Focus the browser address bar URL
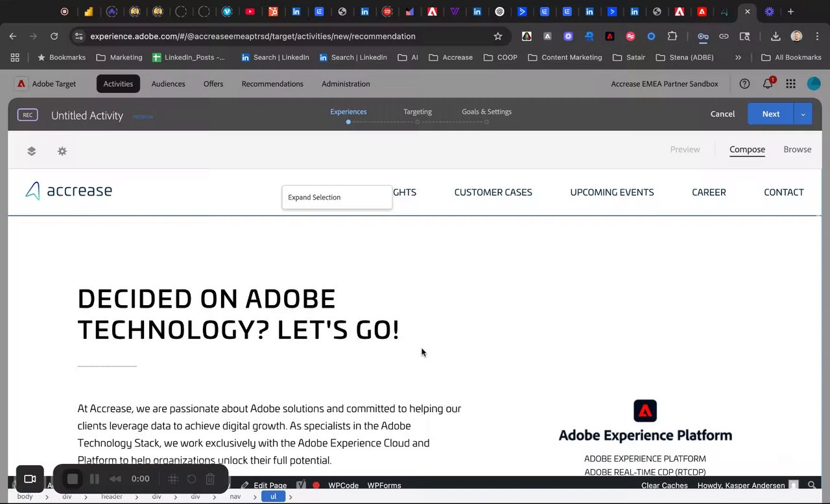The image size is (830, 504). (253, 36)
